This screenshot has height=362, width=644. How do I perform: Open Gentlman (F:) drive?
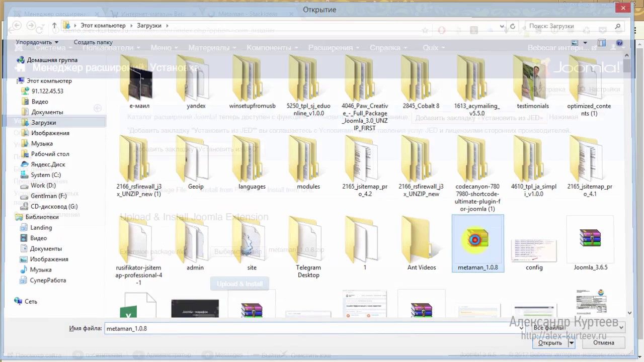43,196
